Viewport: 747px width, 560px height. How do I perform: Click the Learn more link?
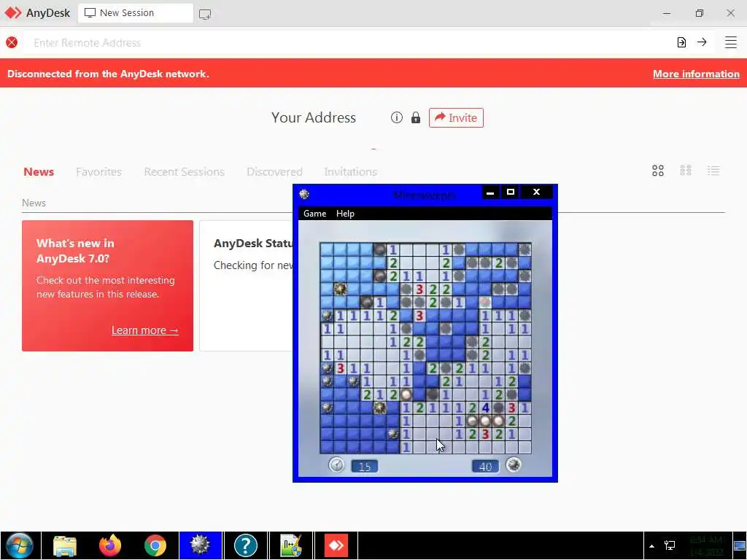click(145, 330)
